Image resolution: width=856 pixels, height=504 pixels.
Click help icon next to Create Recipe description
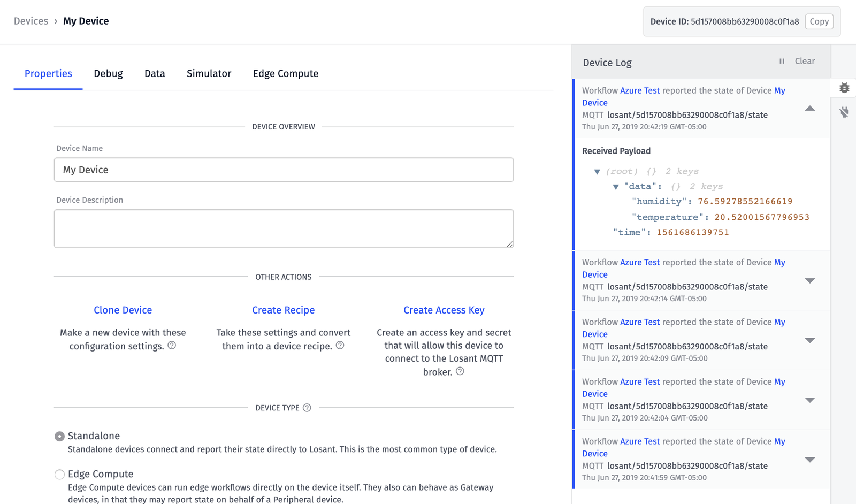tap(340, 346)
